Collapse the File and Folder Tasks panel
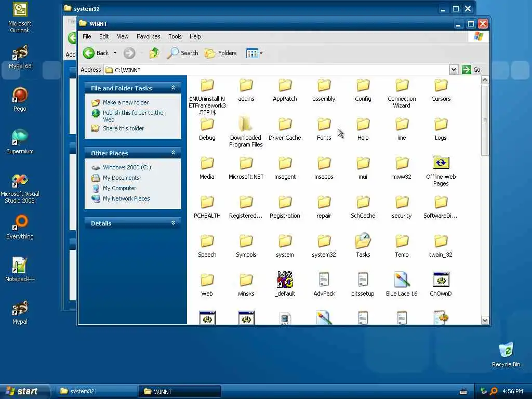Image resolution: width=532 pixels, height=399 pixels. pyautogui.click(x=173, y=88)
